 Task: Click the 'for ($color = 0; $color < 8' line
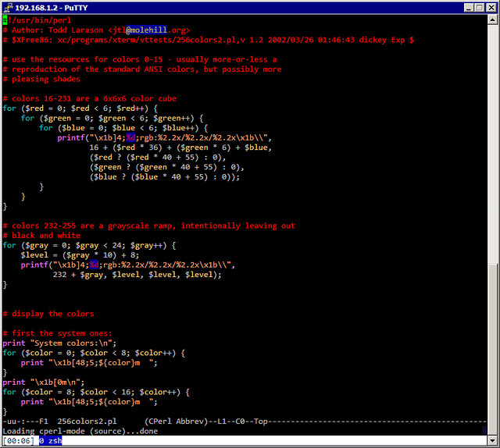point(94,353)
